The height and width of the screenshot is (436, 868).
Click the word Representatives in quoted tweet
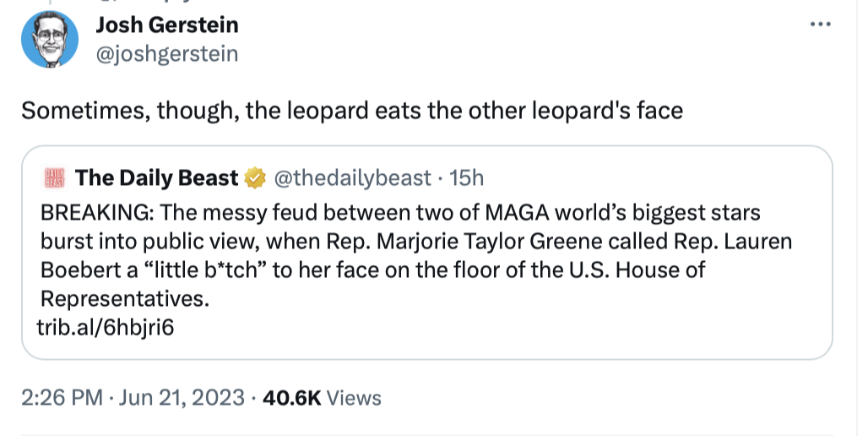pos(123,299)
